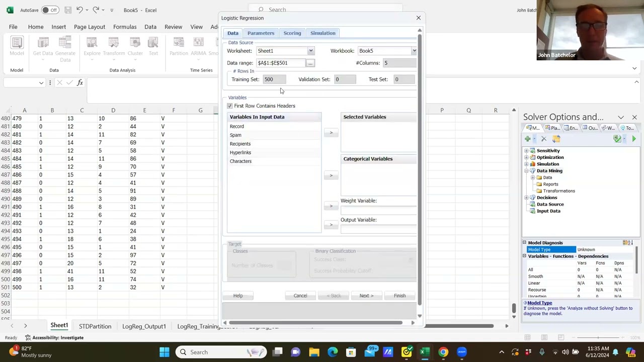Screen dimensions: 644x362
Task: Switch to the Parameters tab
Action: (x=261, y=33)
